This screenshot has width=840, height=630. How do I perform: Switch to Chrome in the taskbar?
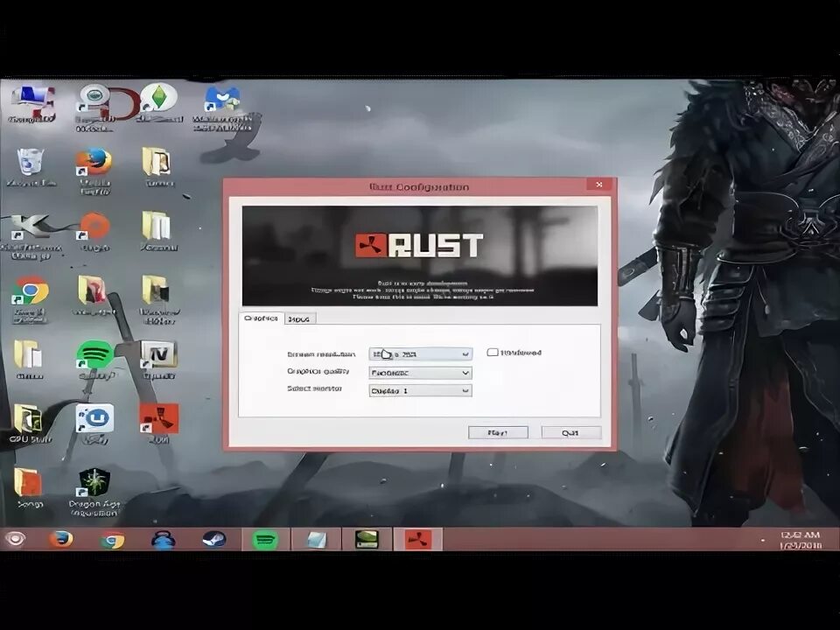113,540
